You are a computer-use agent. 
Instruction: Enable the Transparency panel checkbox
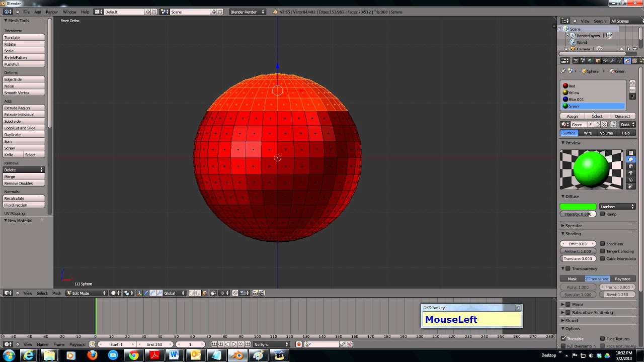coord(568,268)
